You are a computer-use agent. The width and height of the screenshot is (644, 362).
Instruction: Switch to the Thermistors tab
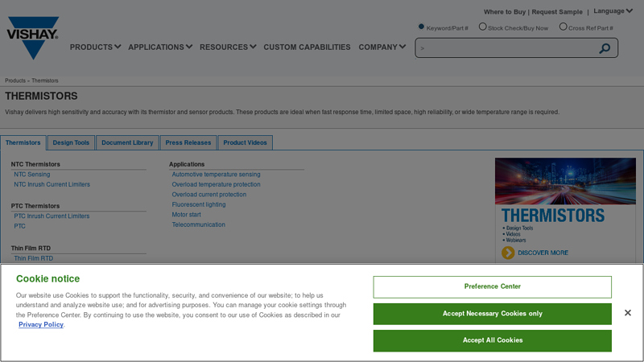pyautogui.click(x=23, y=142)
